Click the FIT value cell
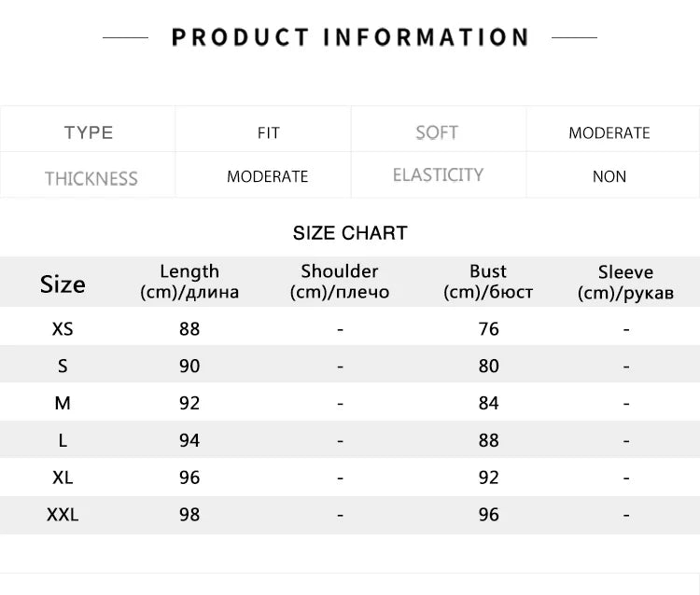This screenshot has height=595, width=700. pyautogui.click(x=268, y=133)
